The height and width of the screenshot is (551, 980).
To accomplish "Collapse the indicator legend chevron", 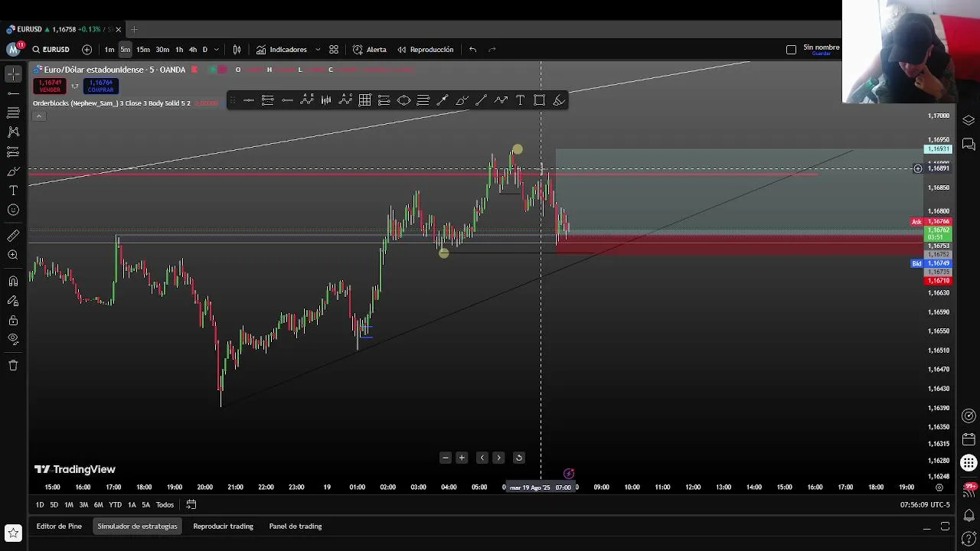I will [39, 116].
